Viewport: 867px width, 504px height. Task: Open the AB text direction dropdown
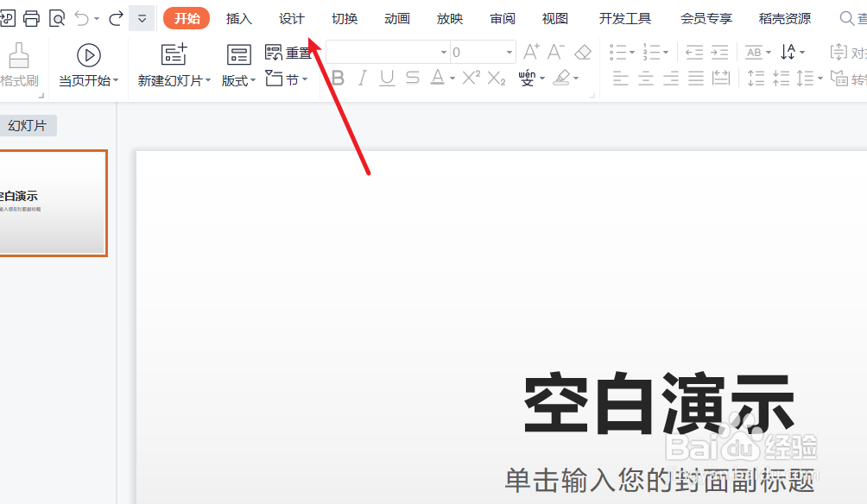(757, 52)
